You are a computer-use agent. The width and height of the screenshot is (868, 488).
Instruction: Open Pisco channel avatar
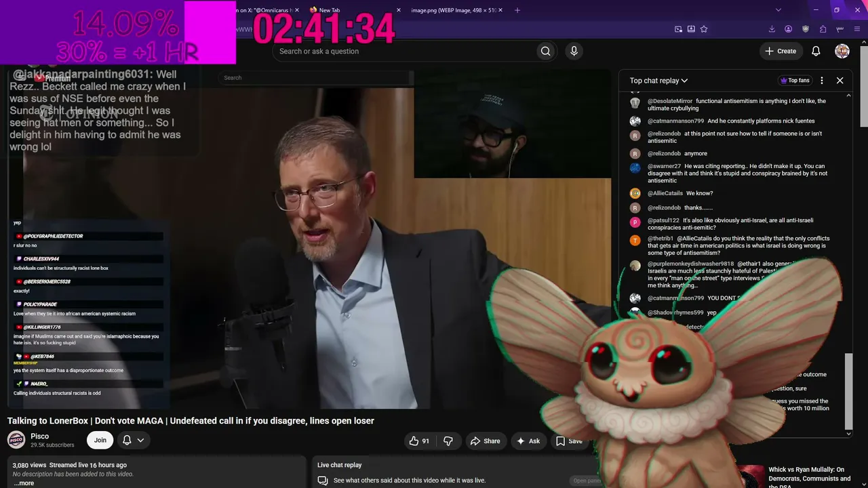click(x=16, y=440)
